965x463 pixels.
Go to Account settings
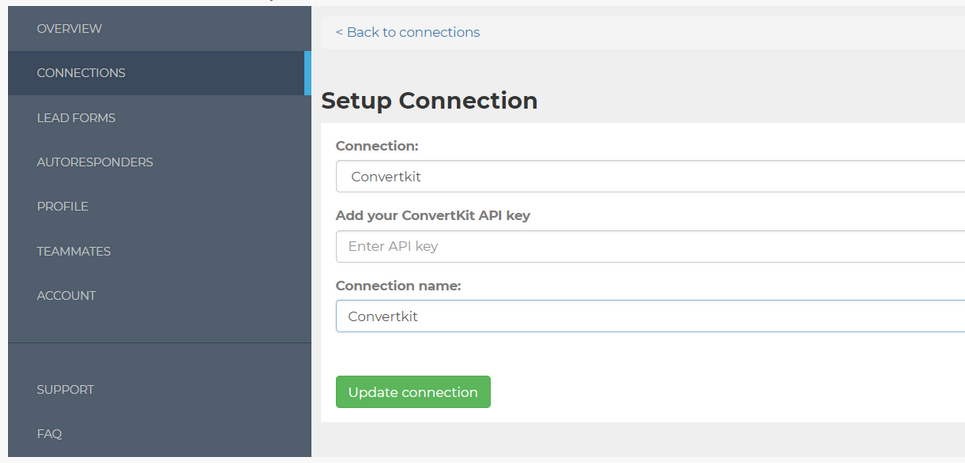[66, 295]
